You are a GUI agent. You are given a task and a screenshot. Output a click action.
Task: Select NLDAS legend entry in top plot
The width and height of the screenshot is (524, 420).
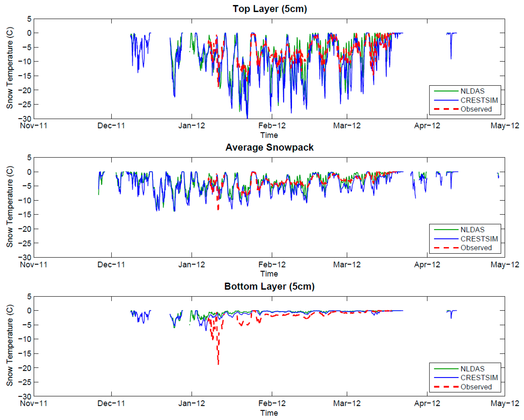pyautogui.click(x=472, y=91)
